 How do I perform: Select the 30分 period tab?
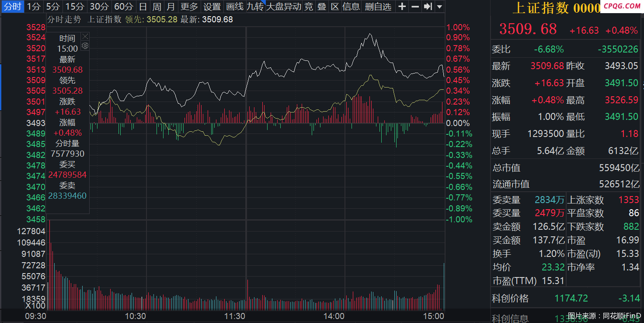pos(99,7)
